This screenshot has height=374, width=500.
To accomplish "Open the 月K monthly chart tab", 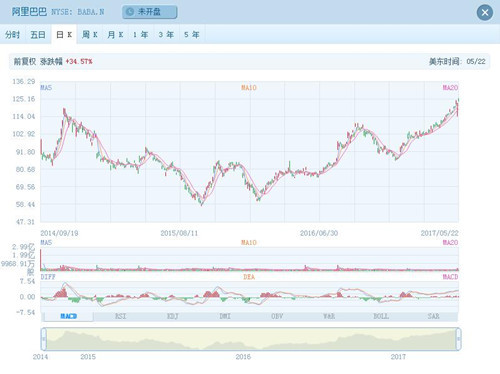I will pos(115,34).
